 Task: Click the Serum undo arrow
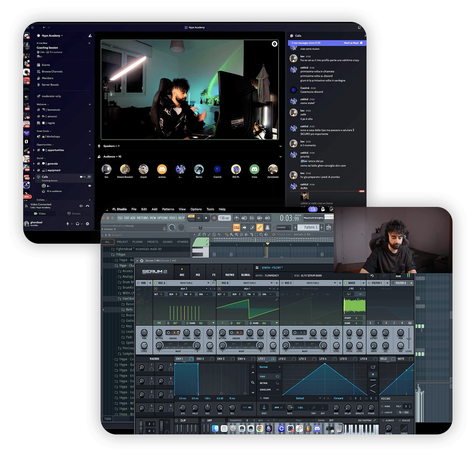tap(372, 276)
